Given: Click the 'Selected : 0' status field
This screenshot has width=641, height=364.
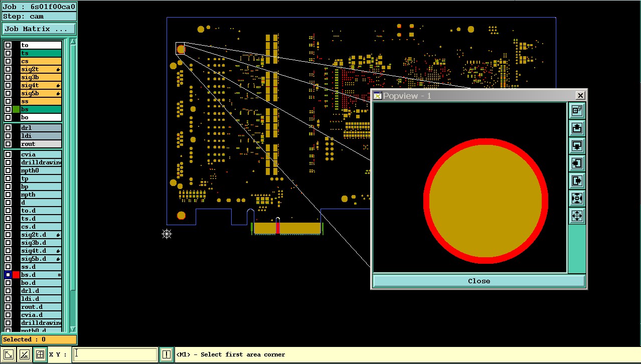Looking at the screenshot, I should [x=39, y=339].
